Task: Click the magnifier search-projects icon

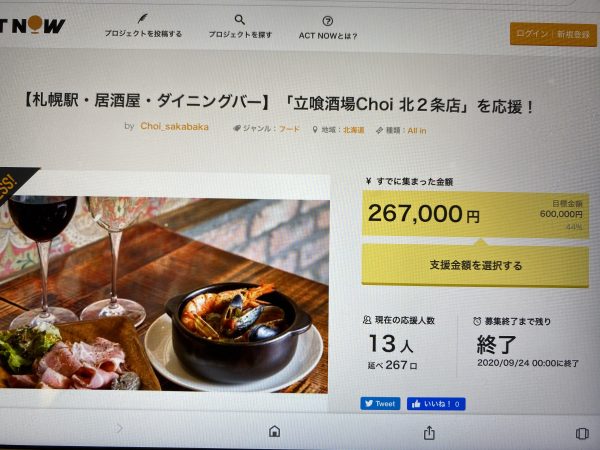Action: (240, 20)
